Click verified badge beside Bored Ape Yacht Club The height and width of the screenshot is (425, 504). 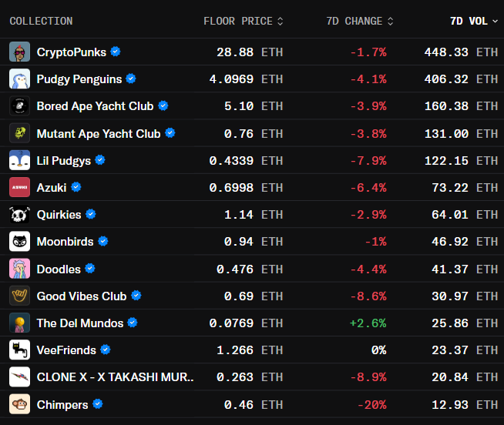coord(163,105)
